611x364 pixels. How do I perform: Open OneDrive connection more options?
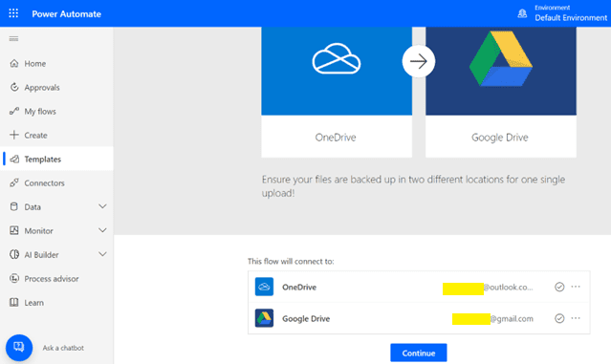coord(576,287)
